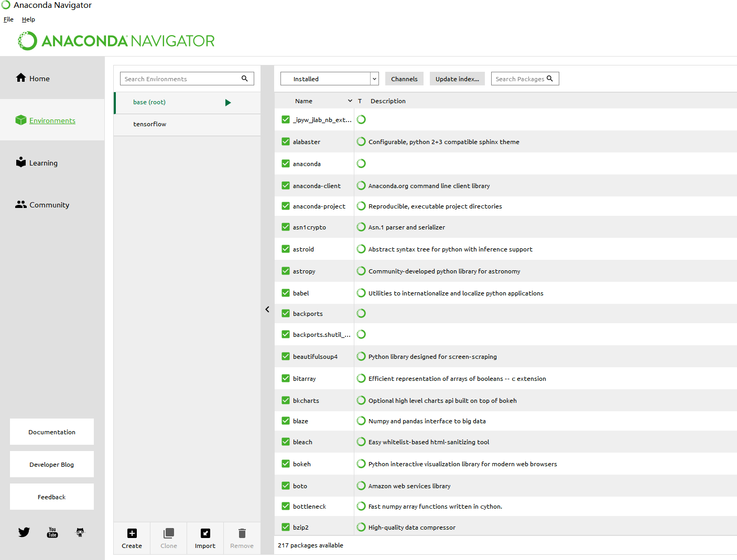The height and width of the screenshot is (560, 737).
Task: Click the type circle icon for asn1crypto
Action: pos(361,227)
